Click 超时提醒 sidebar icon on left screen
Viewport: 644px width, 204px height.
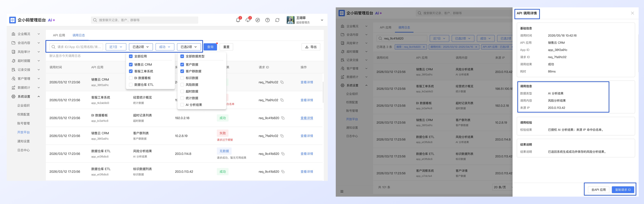pos(13,61)
